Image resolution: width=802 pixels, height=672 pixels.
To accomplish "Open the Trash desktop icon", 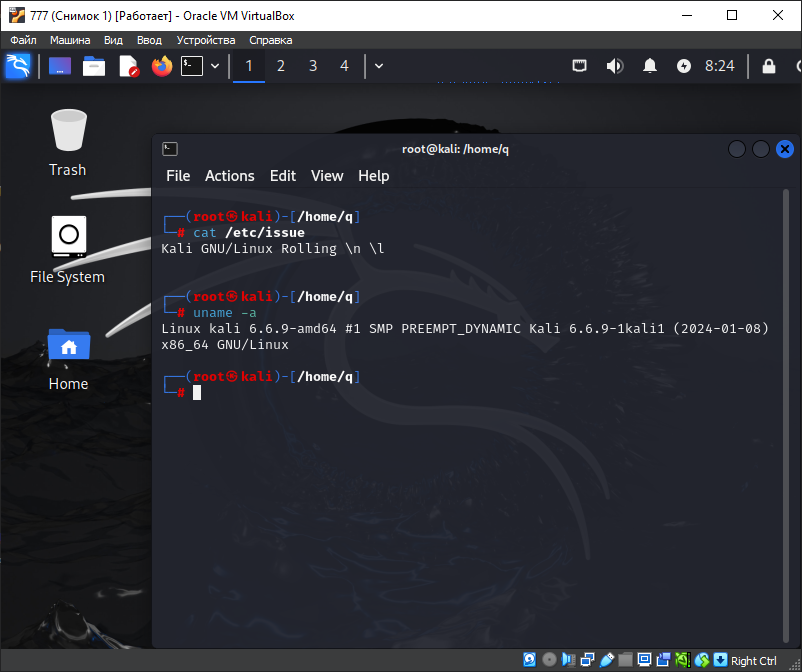I will (x=68, y=143).
